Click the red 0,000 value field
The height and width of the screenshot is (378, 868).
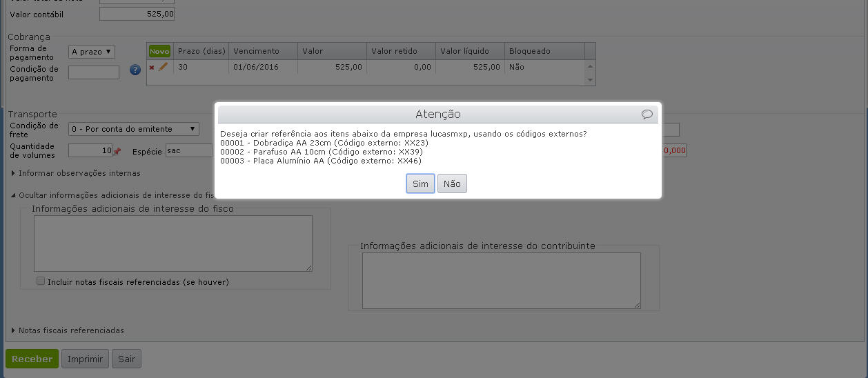[674, 150]
